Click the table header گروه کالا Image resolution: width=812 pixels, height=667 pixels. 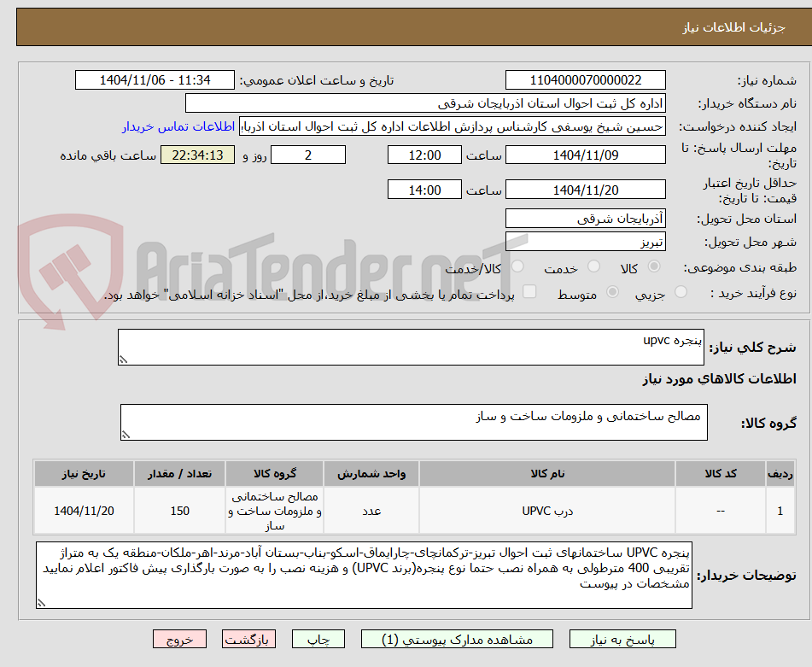pyautogui.click(x=274, y=473)
